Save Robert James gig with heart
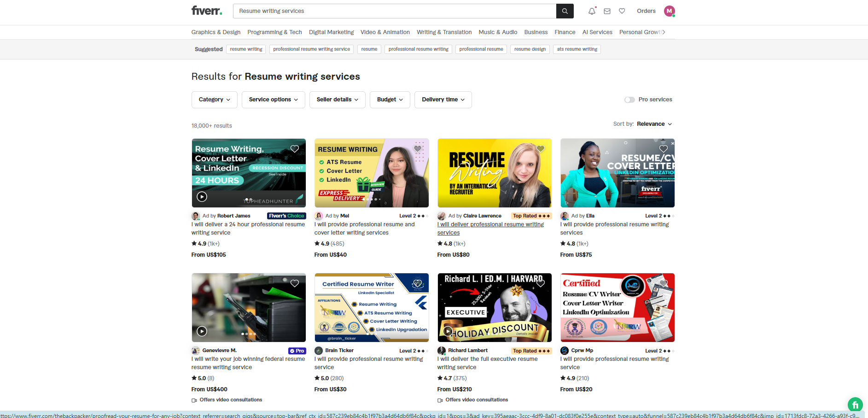868x418 pixels. 295,149
